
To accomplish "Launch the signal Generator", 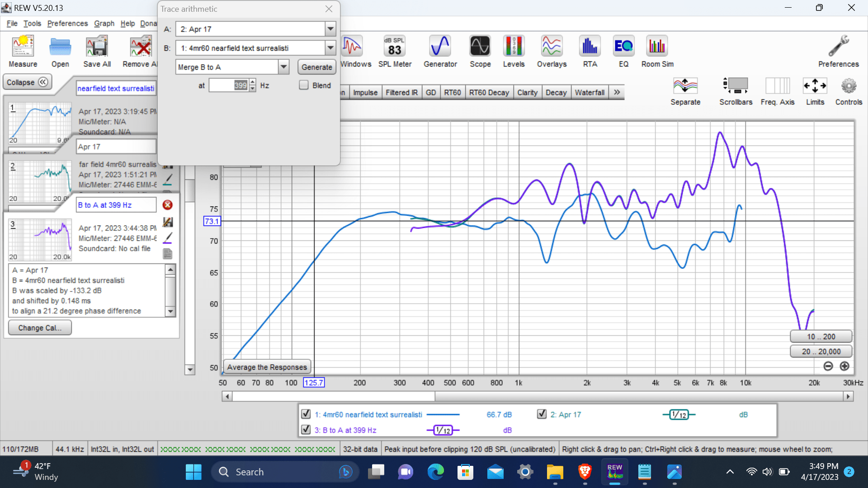I will point(440,52).
